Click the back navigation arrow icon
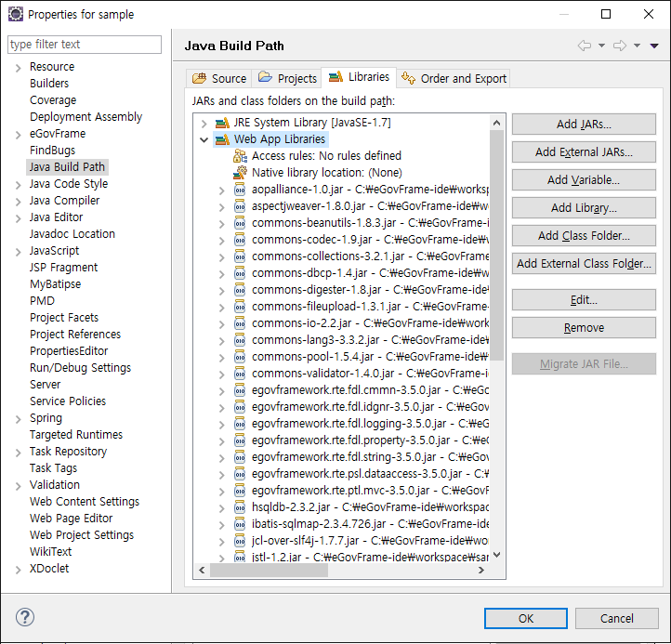 [x=584, y=46]
